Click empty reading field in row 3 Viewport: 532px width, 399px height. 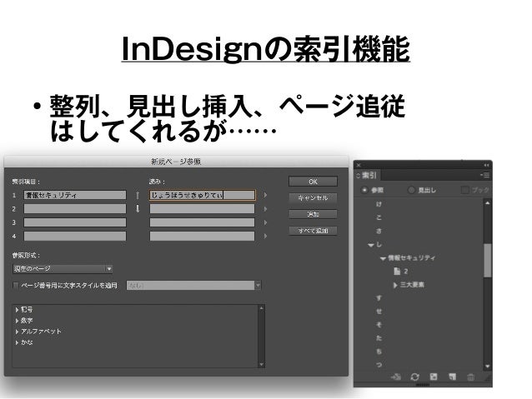click(x=202, y=222)
